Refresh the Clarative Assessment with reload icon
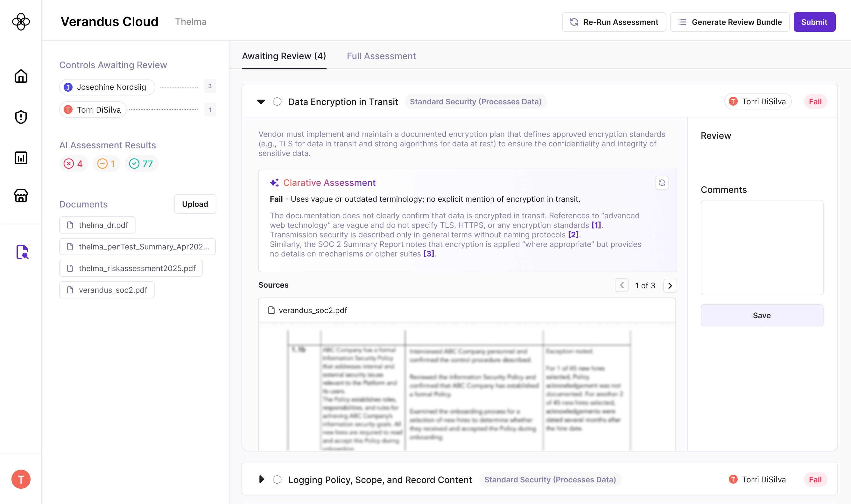 click(x=662, y=183)
